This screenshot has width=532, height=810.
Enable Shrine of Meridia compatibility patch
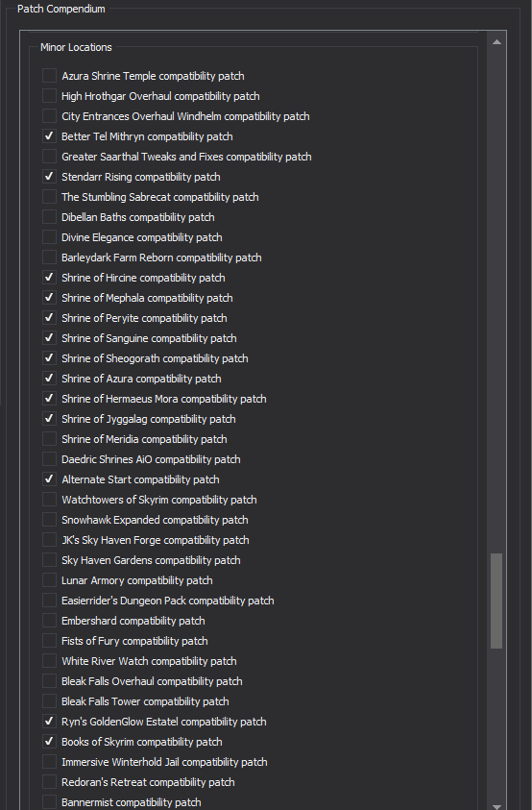point(49,438)
